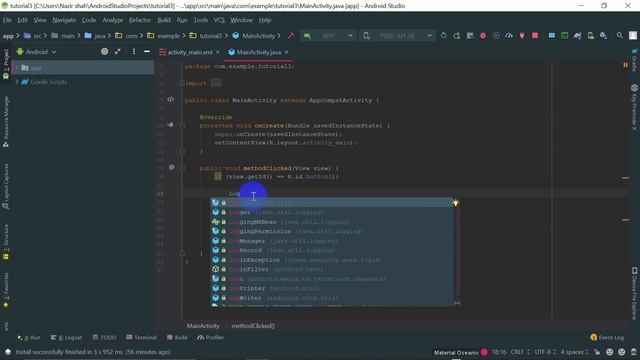Click the user avatar icon in the toolbar
Screen dimensions: 640x360
[633, 36]
